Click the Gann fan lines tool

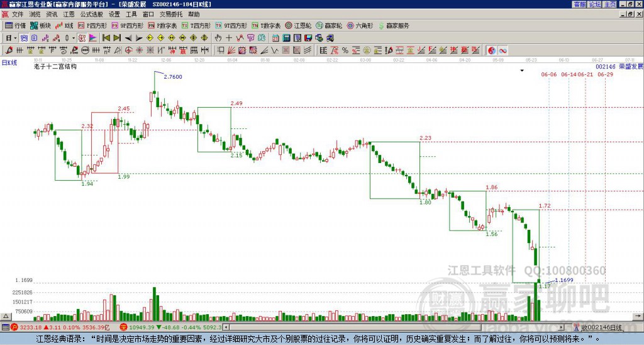point(231,50)
